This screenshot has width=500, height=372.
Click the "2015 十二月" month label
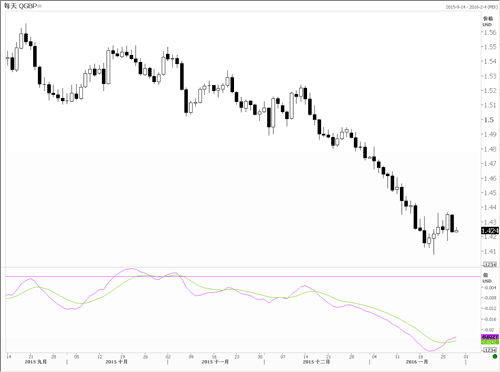(316, 362)
